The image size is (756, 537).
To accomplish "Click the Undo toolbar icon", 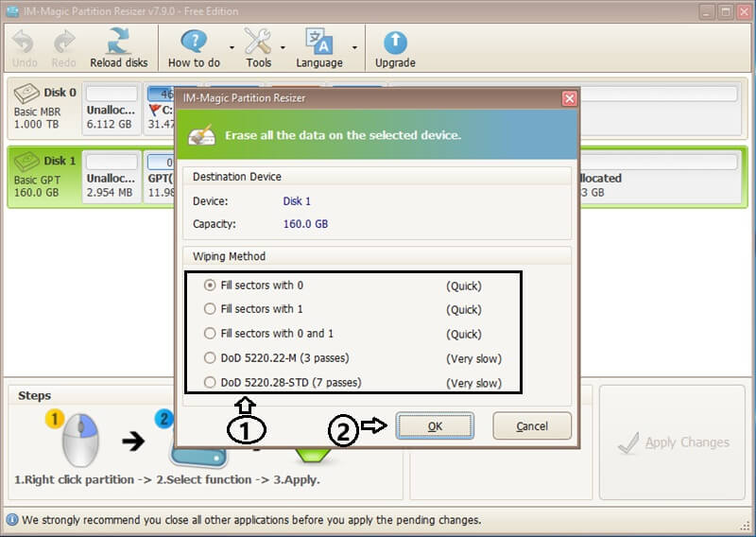I will tap(25, 43).
